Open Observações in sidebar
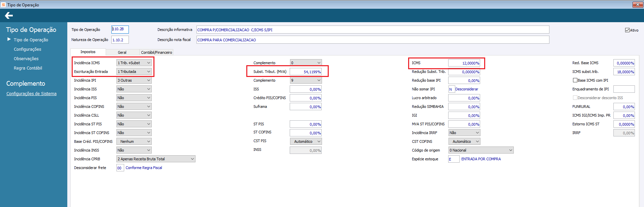The height and width of the screenshot is (207, 644). tap(26, 58)
